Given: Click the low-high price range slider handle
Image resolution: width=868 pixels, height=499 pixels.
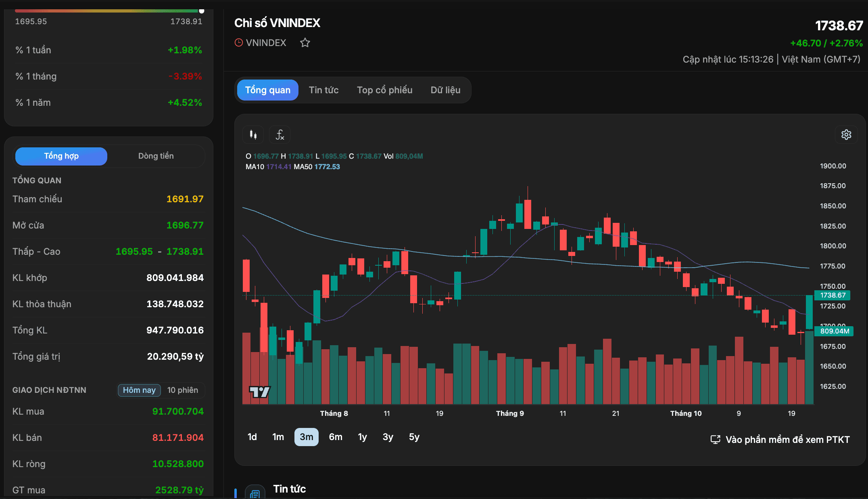Looking at the screenshot, I should (x=202, y=11).
